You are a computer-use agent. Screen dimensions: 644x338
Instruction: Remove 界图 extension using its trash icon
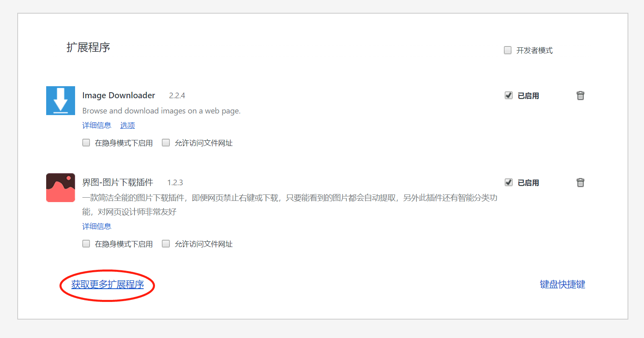pyautogui.click(x=580, y=182)
